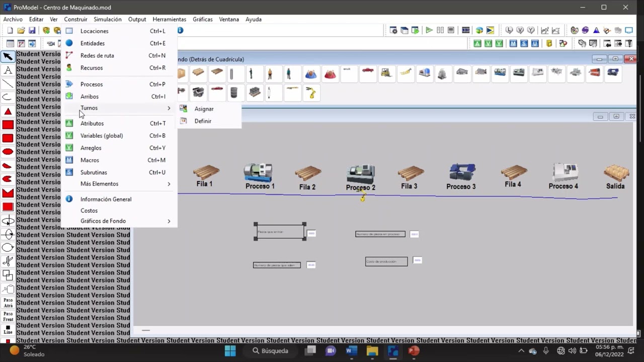This screenshot has height=362, width=644.
Task: Select Proceso 3 machine in layout
Action: click(x=462, y=172)
